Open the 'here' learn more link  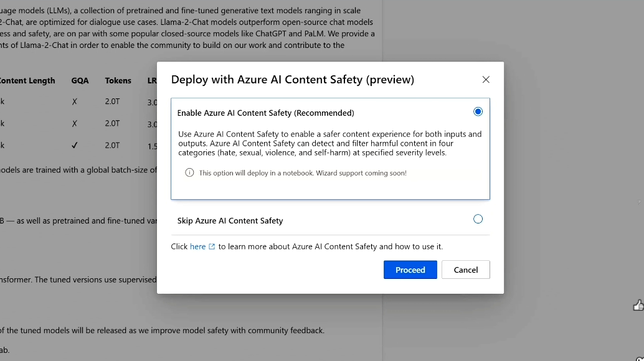point(197,246)
